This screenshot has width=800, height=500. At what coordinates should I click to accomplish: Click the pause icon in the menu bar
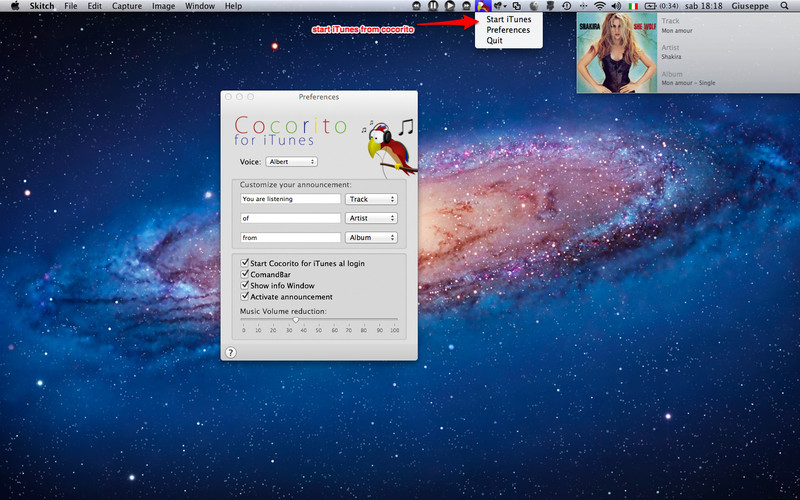(433, 6)
